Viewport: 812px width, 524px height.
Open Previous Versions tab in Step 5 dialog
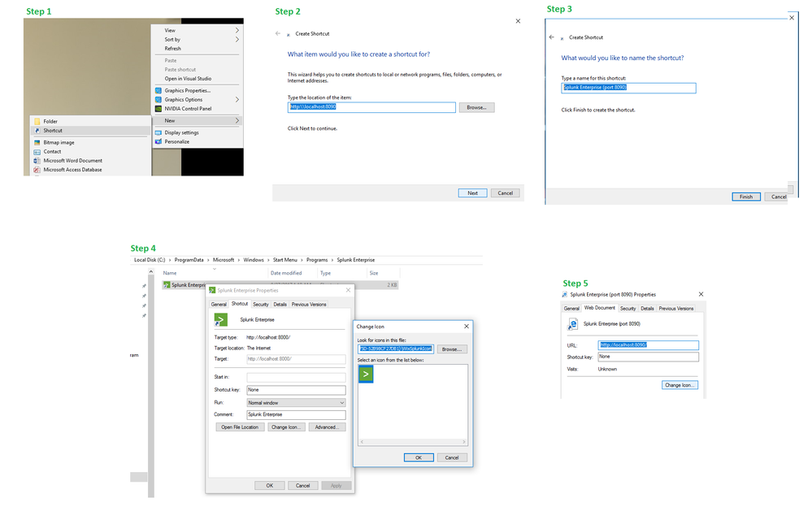(x=677, y=309)
